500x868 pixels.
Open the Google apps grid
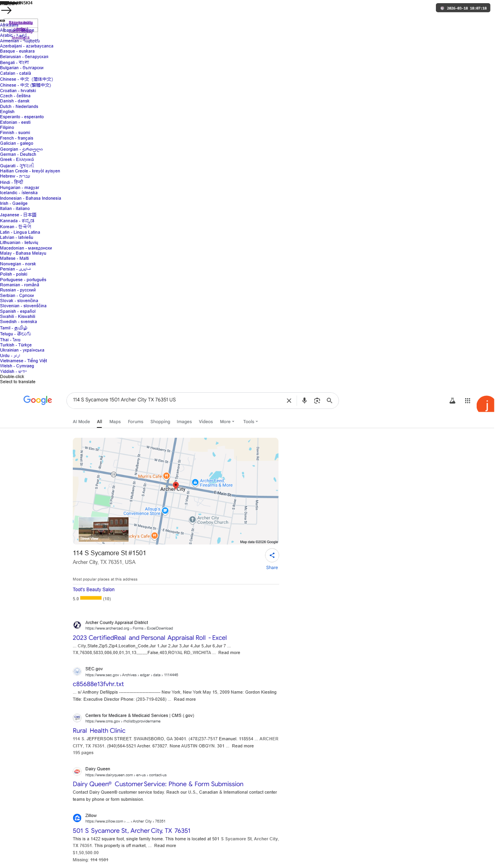tap(468, 401)
